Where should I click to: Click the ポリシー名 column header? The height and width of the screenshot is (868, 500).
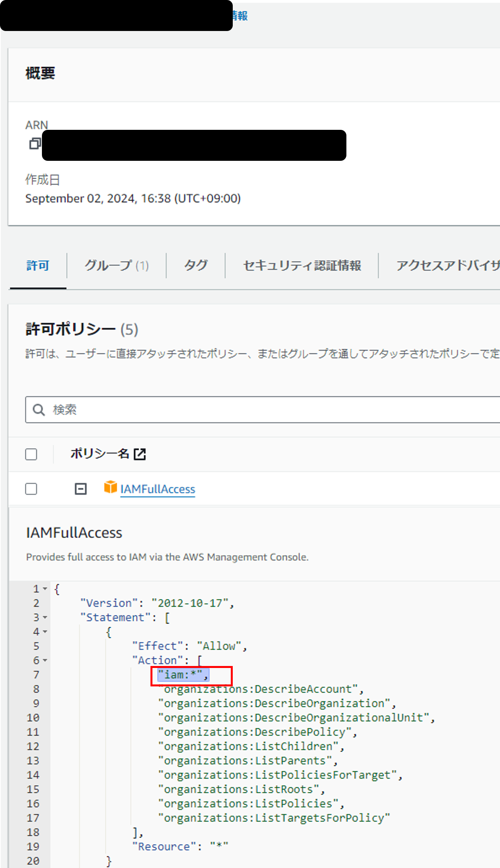tap(100, 454)
